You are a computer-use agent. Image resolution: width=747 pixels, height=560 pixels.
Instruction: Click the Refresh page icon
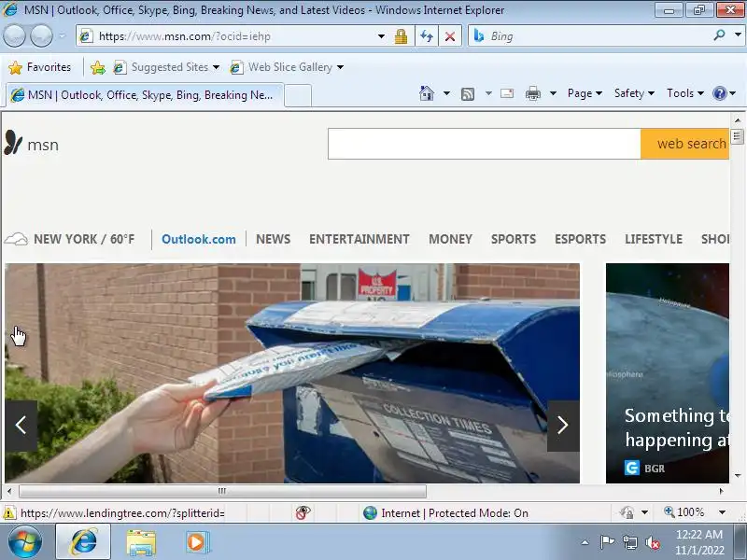[x=427, y=36]
